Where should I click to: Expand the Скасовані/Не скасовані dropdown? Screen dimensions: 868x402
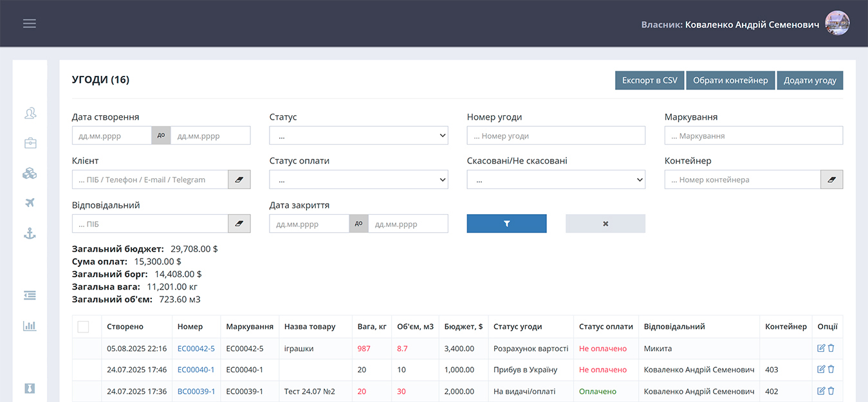coord(555,179)
